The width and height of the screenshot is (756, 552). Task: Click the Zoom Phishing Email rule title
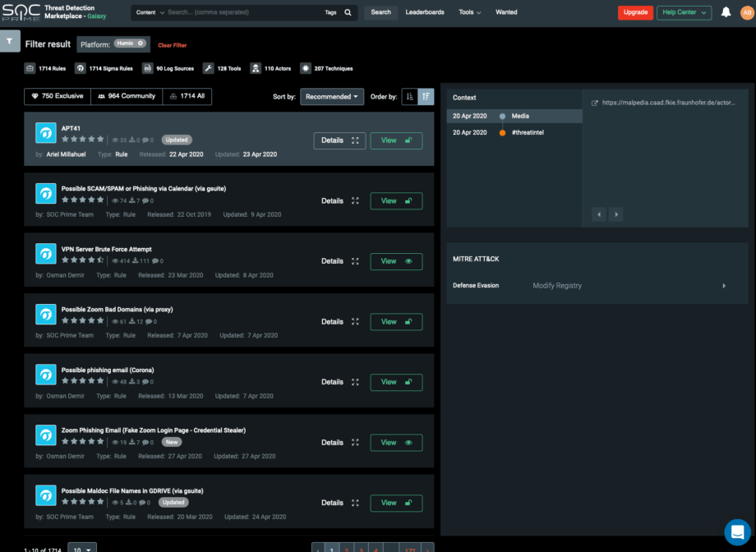click(x=154, y=430)
